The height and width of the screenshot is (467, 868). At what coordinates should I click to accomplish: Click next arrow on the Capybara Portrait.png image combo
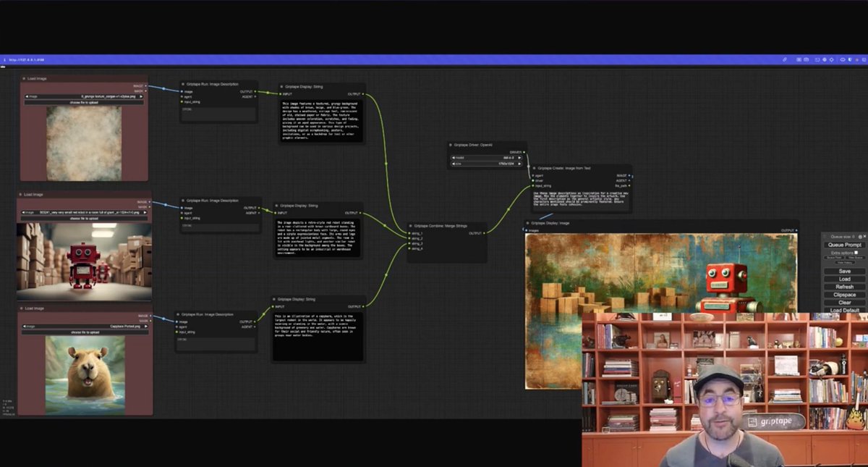(x=147, y=327)
